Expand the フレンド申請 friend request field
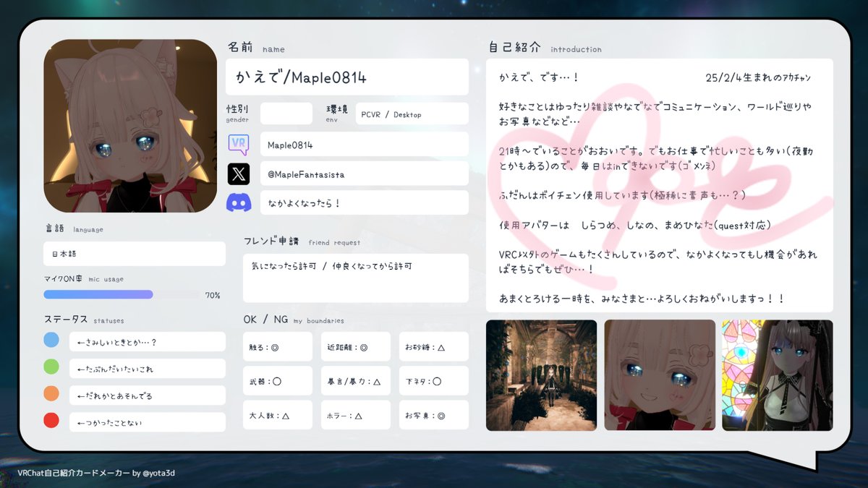Image resolution: width=868 pixels, height=488 pixels. (355, 276)
